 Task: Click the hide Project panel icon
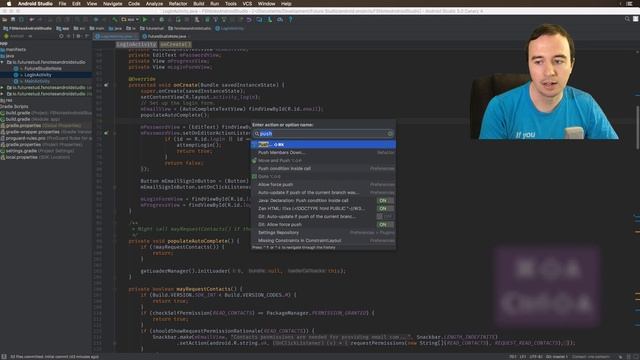(x=87, y=36)
